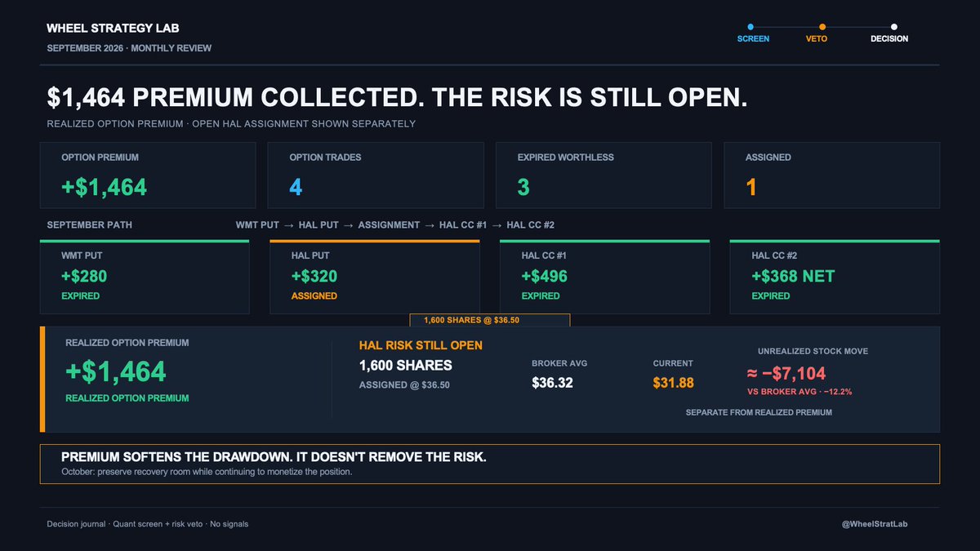Click the white dot above DECISION

(x=894, y=27)
